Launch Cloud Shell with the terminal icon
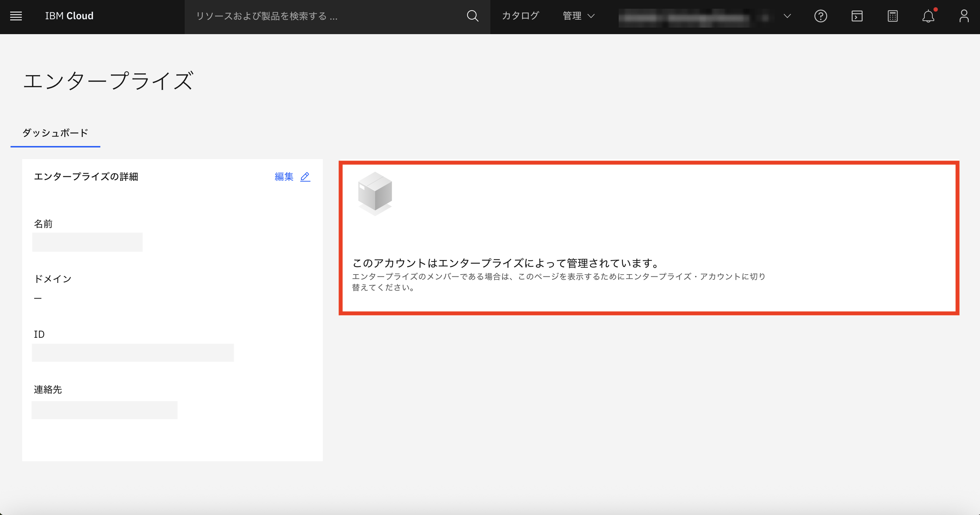Image resolution: width=980 pixels, height=515 pixels. 857,16
